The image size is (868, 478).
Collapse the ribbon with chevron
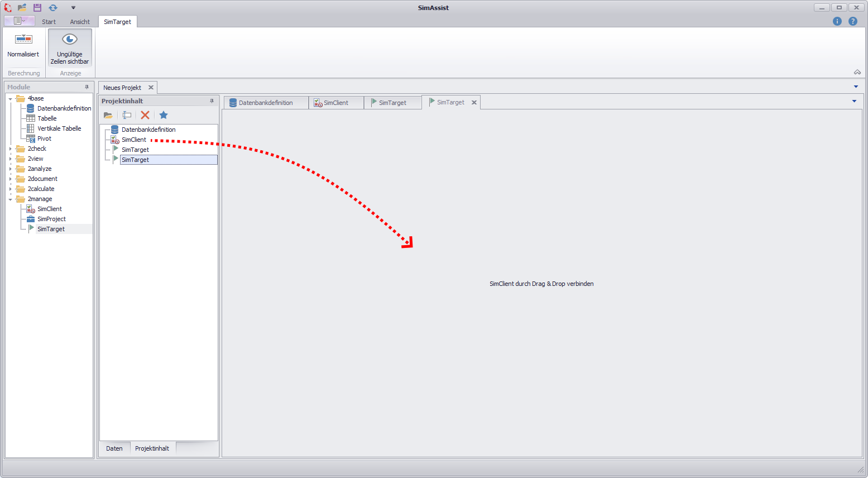[857, 72]
